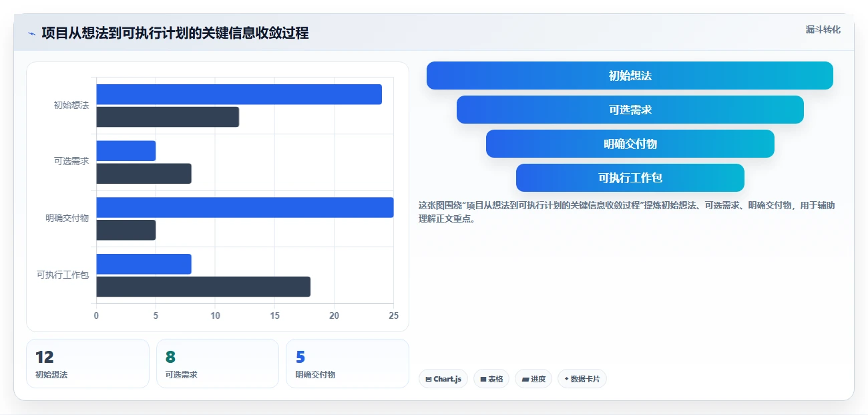The height and width of the screenshot is (415, 868).
Task: Select the 可选需求 funnel stage
Action: (x=630, y=110)
